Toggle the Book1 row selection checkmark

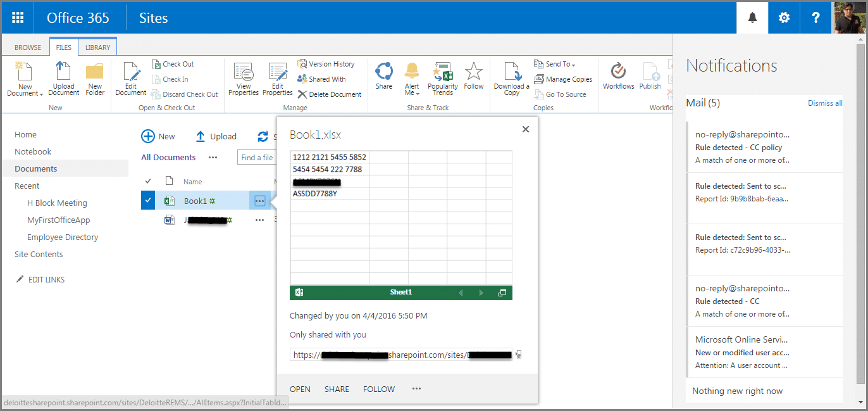pos(147,200)
